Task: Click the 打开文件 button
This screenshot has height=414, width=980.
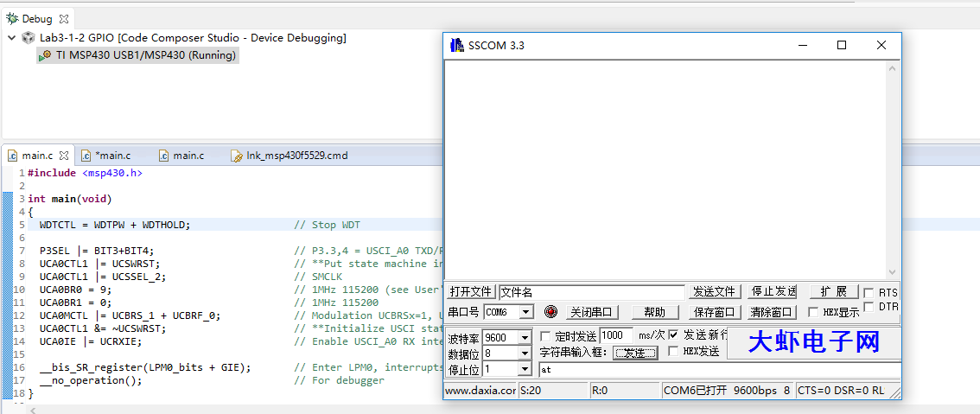Action: (471, 292)
